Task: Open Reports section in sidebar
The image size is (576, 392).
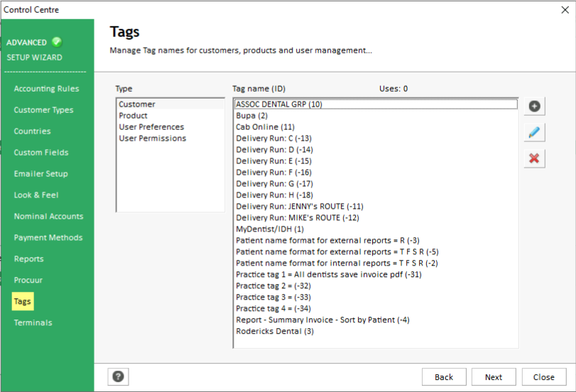Action: click(28, 259)
